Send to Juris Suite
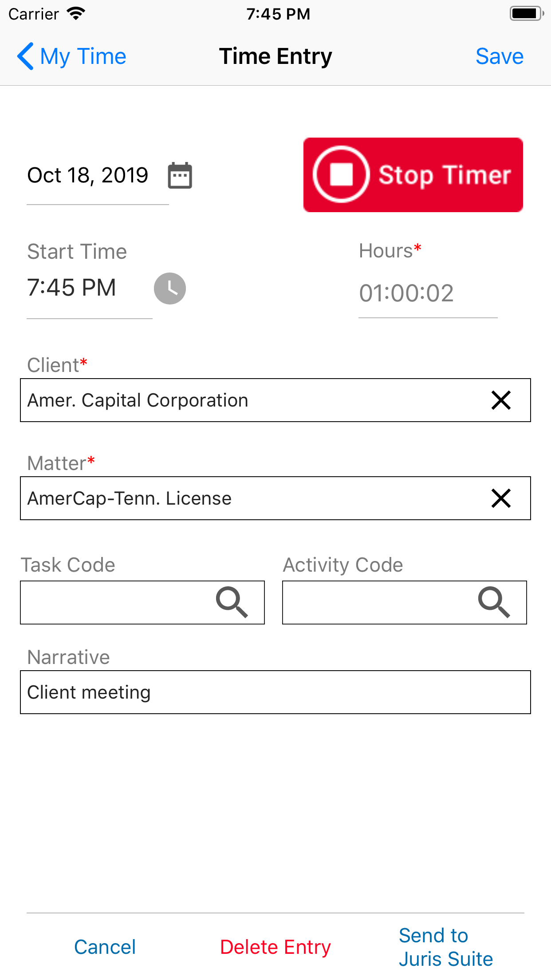Viewport: 551px width, 980px height. point(445,947)
